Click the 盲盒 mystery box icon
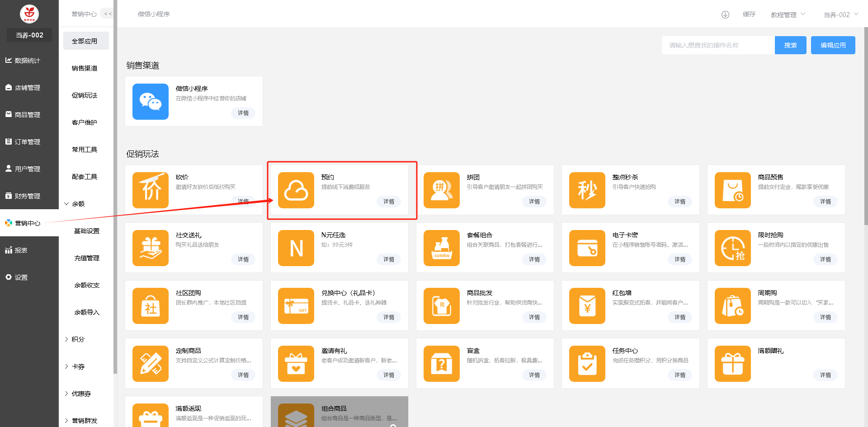 coord(441,364)
